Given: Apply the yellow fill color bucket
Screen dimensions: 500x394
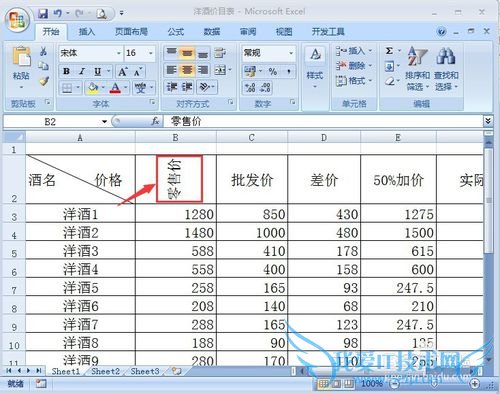Looking at the screenshot, I should click(x=93, y=88).
